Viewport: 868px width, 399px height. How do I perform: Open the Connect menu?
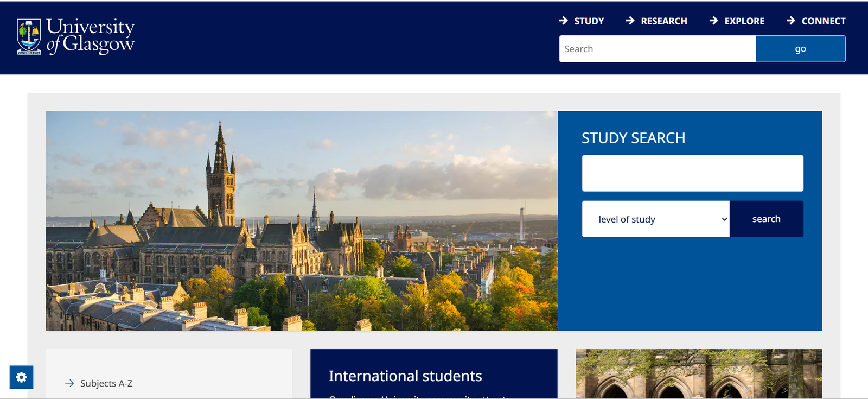click(816, 21)
